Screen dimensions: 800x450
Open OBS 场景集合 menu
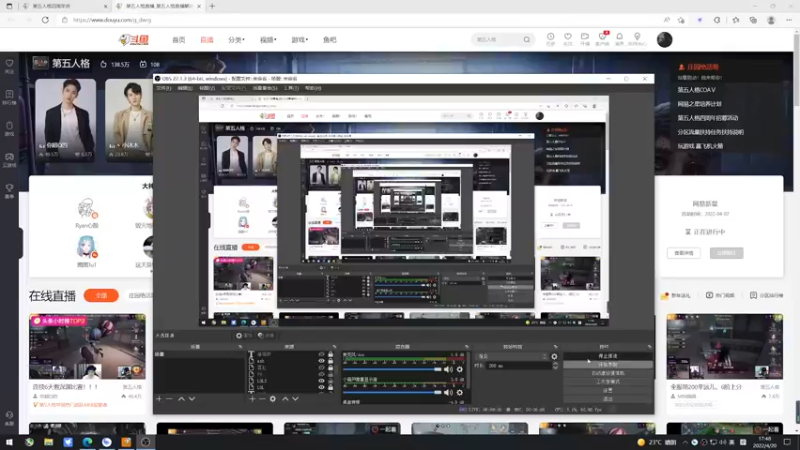(x=264, y=88)
